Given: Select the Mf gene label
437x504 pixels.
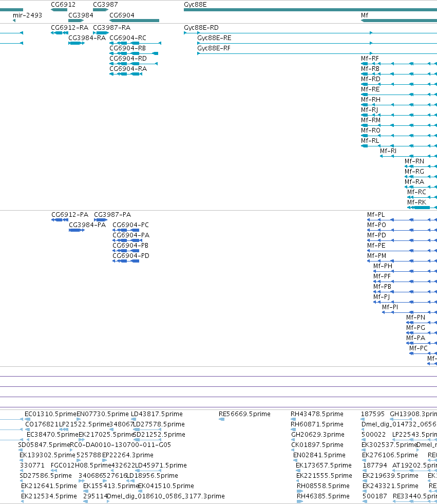Looking at the screenshot, I should click(365, 15).
